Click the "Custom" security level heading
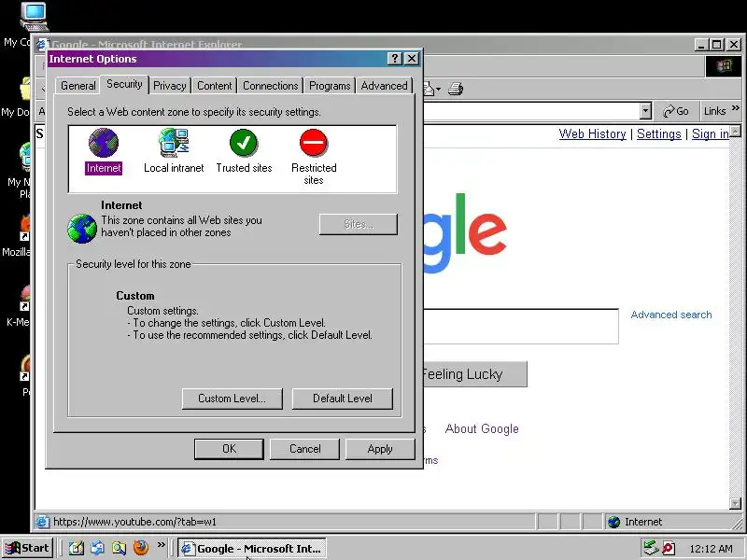The width and height of the screenshot is (747, 560). pyautogui.click(x=135, y=296)
